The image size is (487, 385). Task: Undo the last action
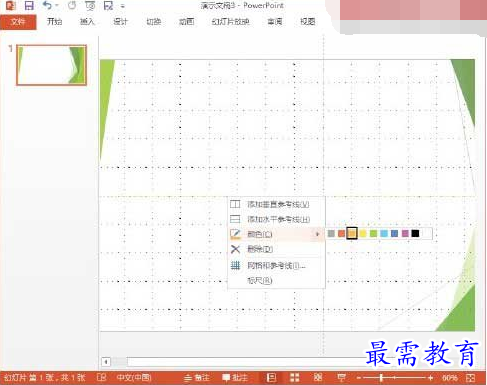(x=47, y=6)
